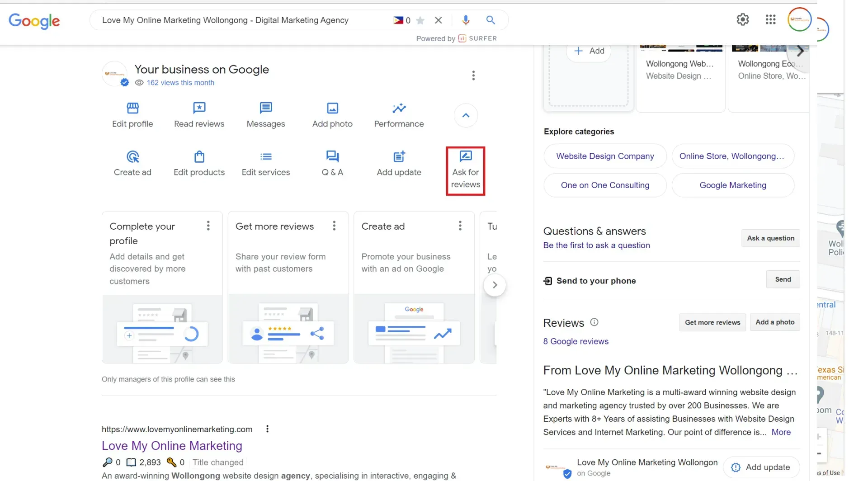Open Edit services
Image resolution: width=868 pixels, height=481 pixels.
266,164
